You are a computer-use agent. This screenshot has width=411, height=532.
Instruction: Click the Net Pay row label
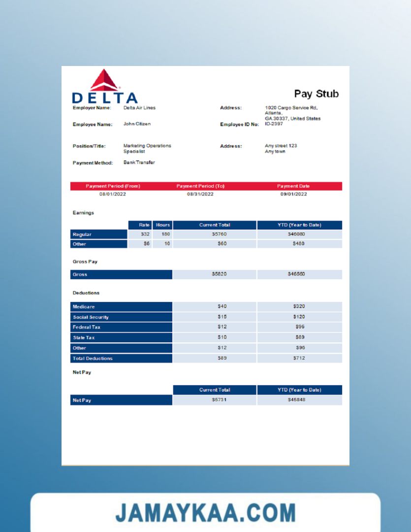[82, 400]
